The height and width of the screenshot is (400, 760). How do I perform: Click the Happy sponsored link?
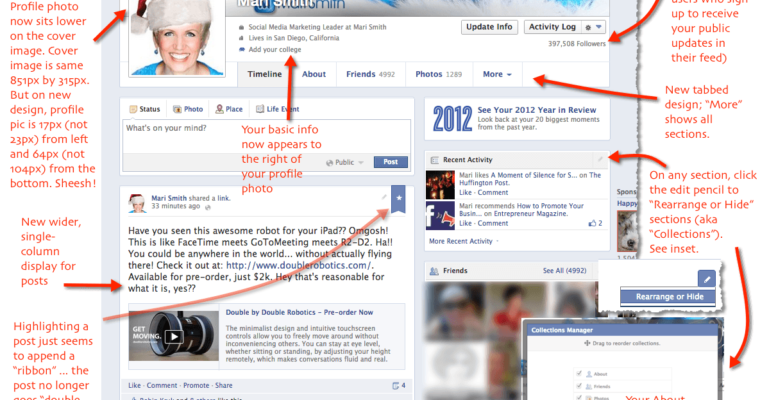pos(626,204)
